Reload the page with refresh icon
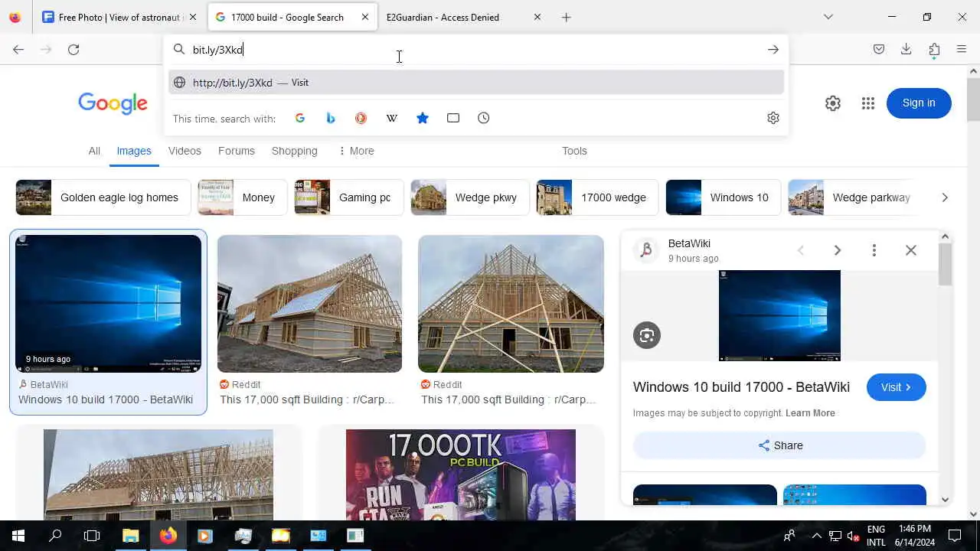Viewport: 980px width, 551px height. point(73,49)
